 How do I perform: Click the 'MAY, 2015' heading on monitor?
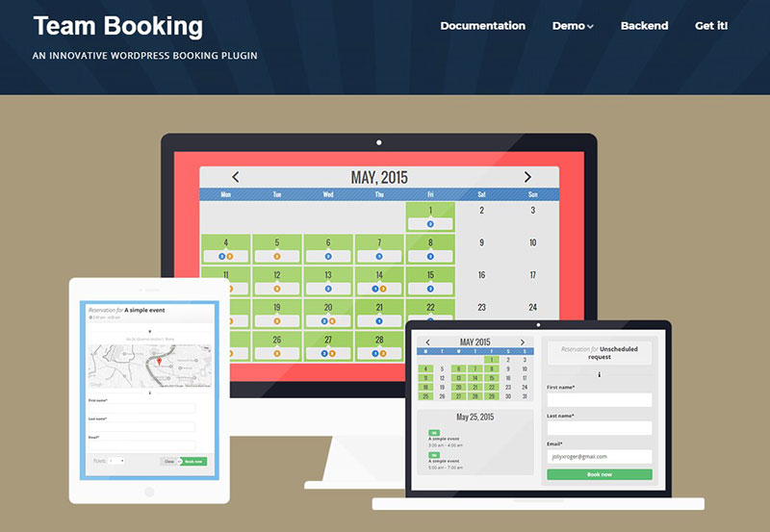379,177
